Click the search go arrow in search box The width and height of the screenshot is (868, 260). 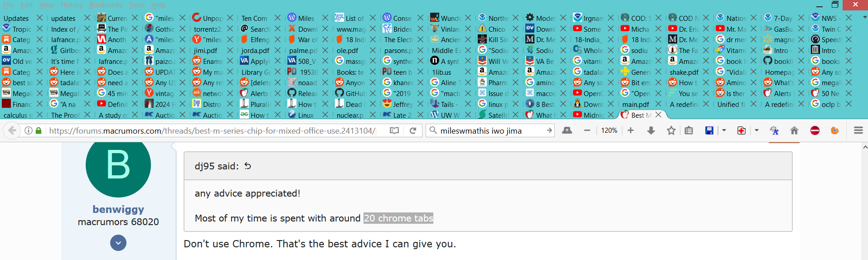(x=549, y=130)
